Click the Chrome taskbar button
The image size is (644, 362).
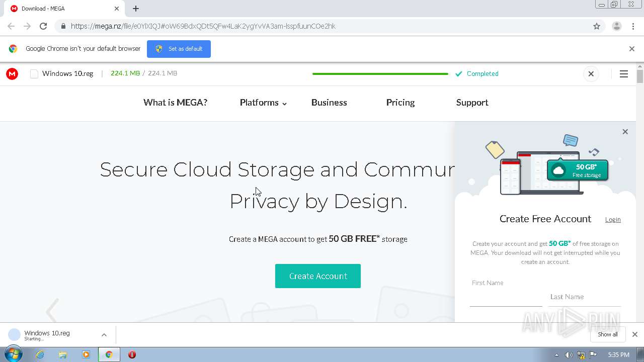click(109, 354)
